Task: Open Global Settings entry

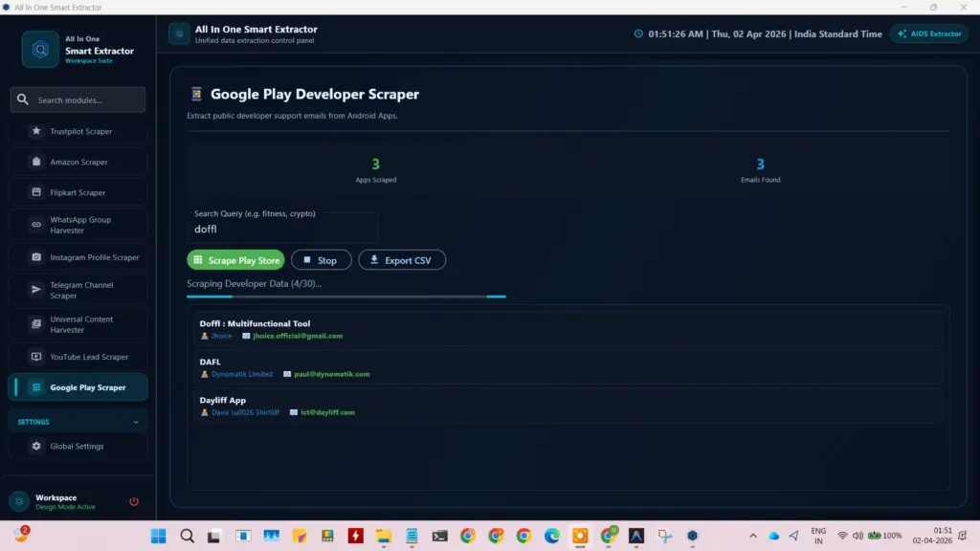Action: (78, 446)
